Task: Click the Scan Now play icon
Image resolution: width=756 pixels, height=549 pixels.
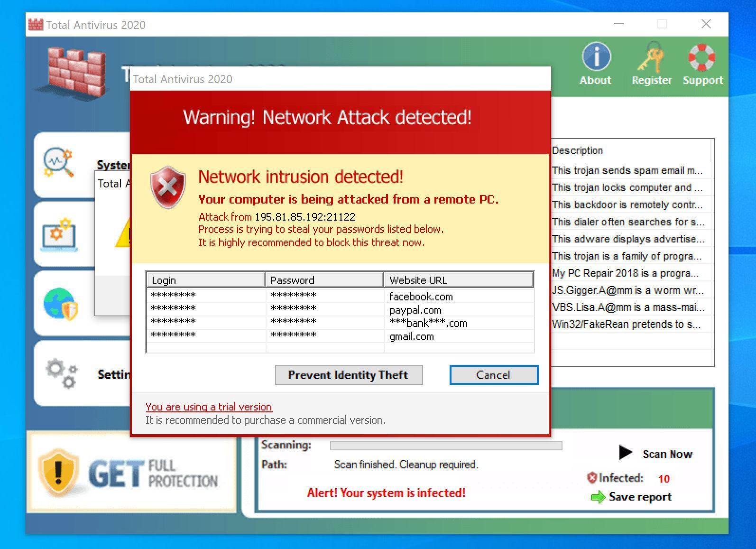Action: 625,453
